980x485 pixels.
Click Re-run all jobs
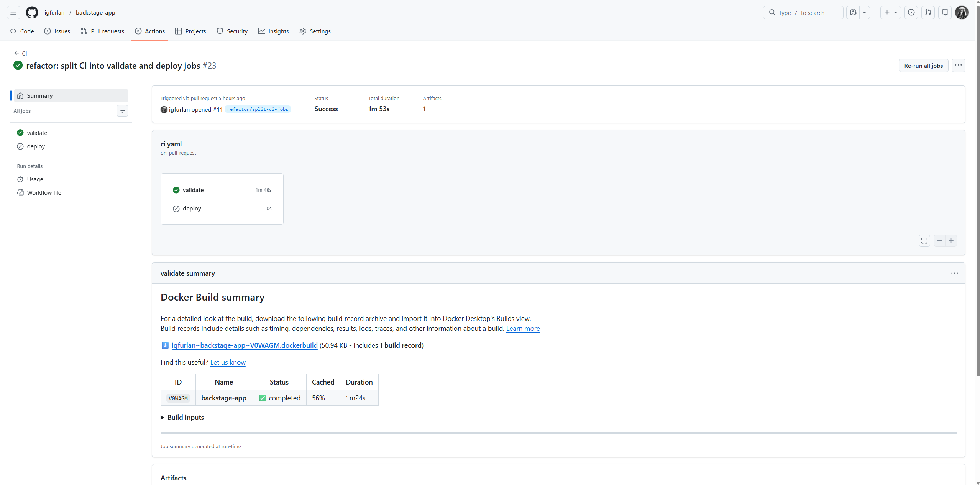923,65
